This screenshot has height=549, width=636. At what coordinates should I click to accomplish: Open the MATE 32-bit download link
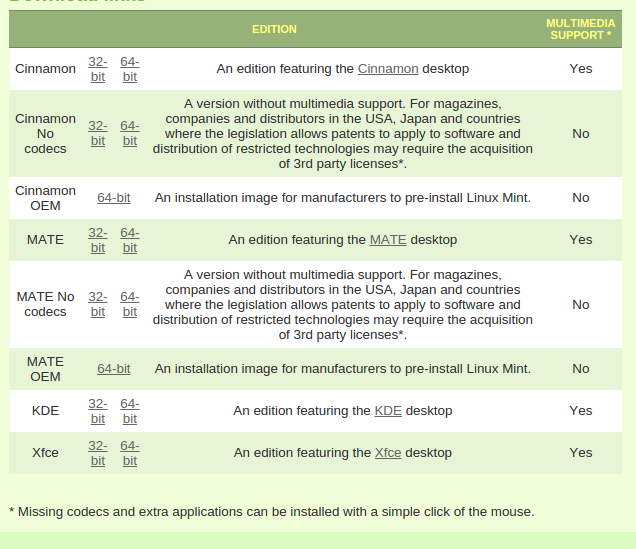(98, 240)
